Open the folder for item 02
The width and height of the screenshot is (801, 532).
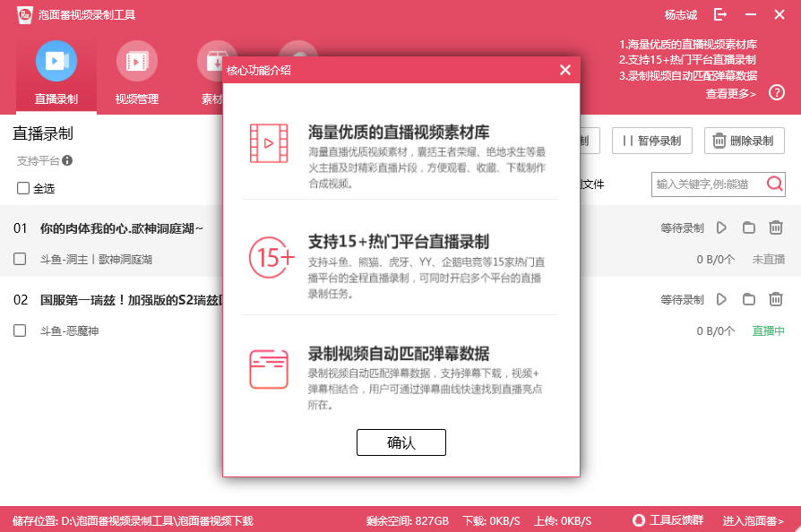click(748, 299)
